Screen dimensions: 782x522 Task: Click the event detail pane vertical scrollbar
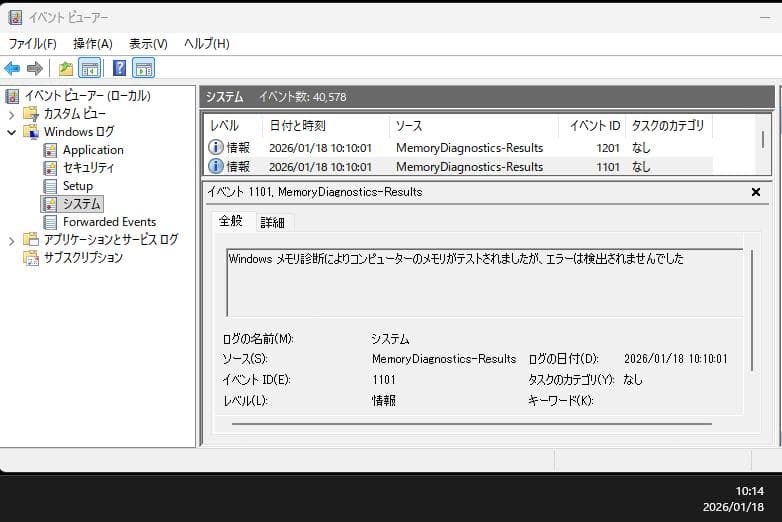click(752, 311)
